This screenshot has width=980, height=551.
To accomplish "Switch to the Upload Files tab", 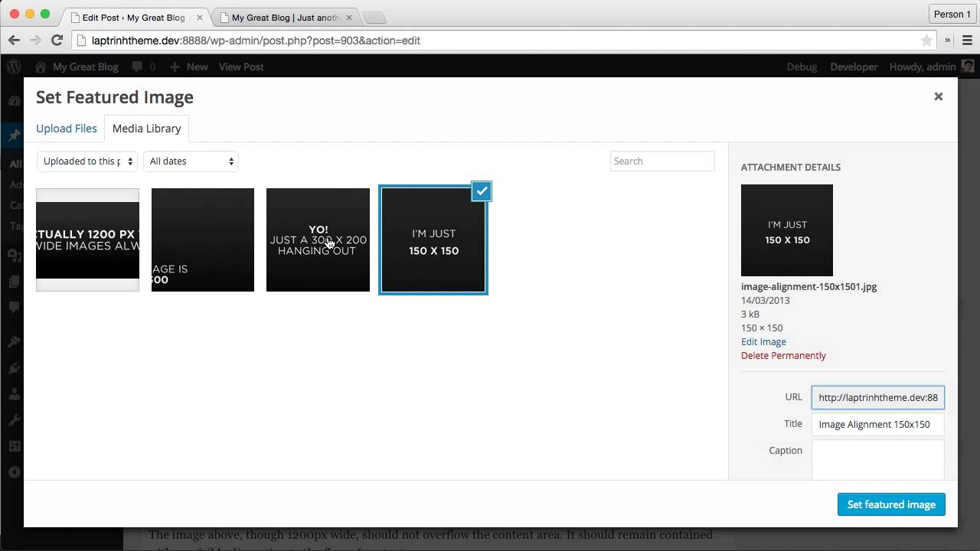I will coord(67,129).
